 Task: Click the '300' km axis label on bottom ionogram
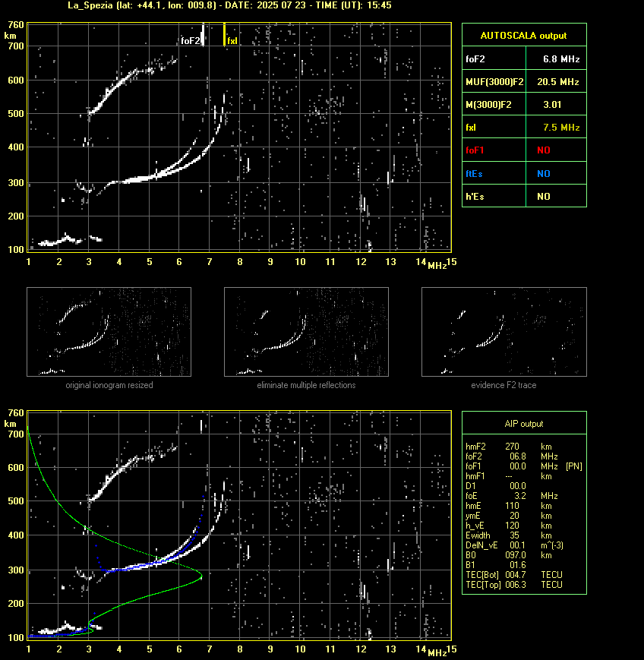tap(16, 570)
